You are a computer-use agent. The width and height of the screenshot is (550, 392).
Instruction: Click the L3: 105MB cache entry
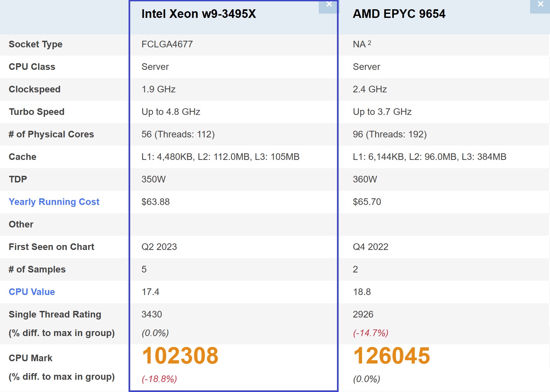pos(277,157)
